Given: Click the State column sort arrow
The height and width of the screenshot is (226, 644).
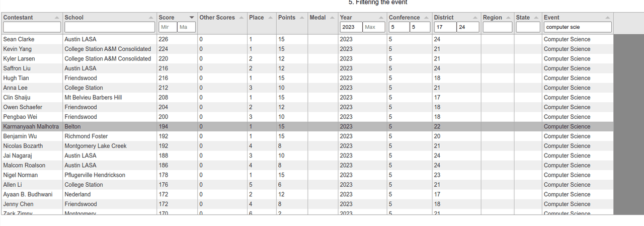Looking at the screenshot, I should tap(536, 18).
